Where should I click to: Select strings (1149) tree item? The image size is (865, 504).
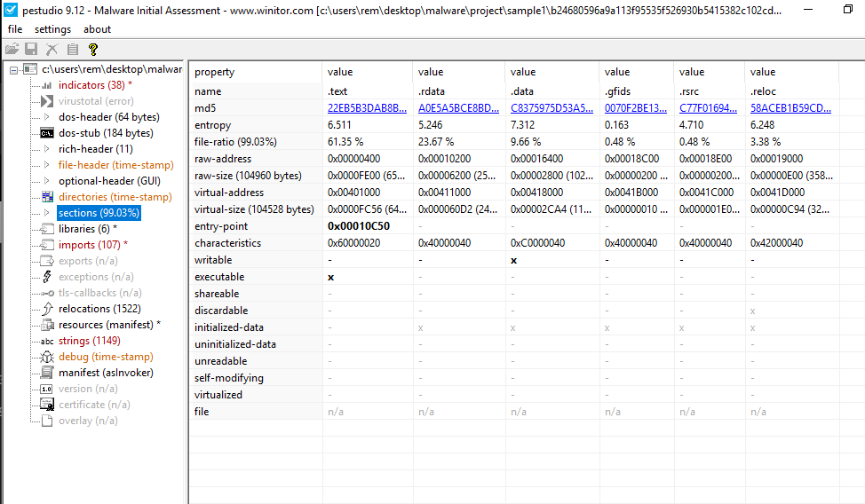(x=90, y=341)
